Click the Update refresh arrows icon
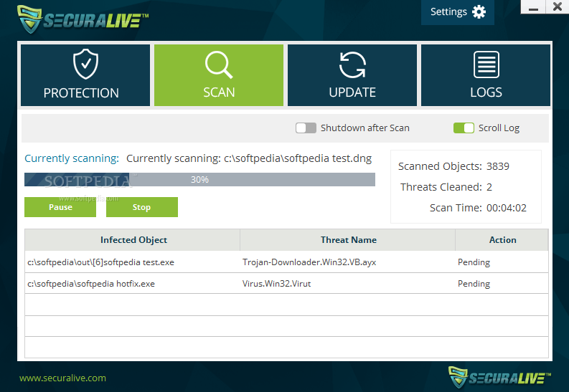 click(352, 64)
